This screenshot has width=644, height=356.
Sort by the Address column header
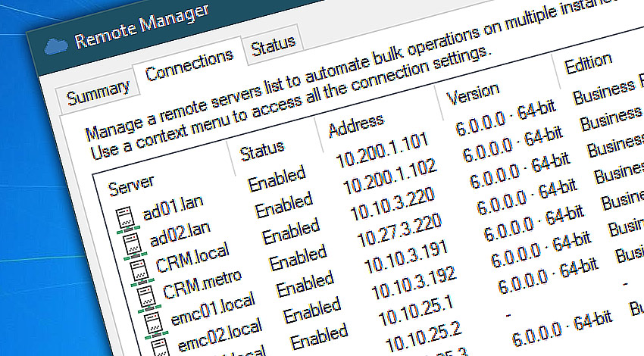[x=356, y=126]
